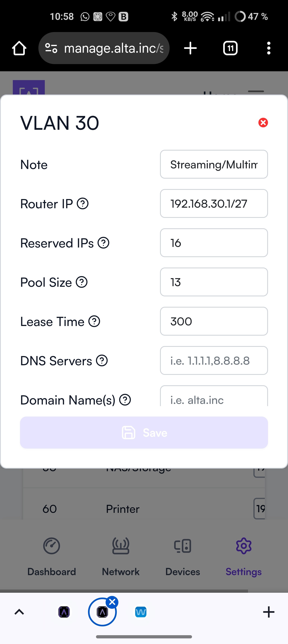Focus the DNS Servers input field

[214, 360]
